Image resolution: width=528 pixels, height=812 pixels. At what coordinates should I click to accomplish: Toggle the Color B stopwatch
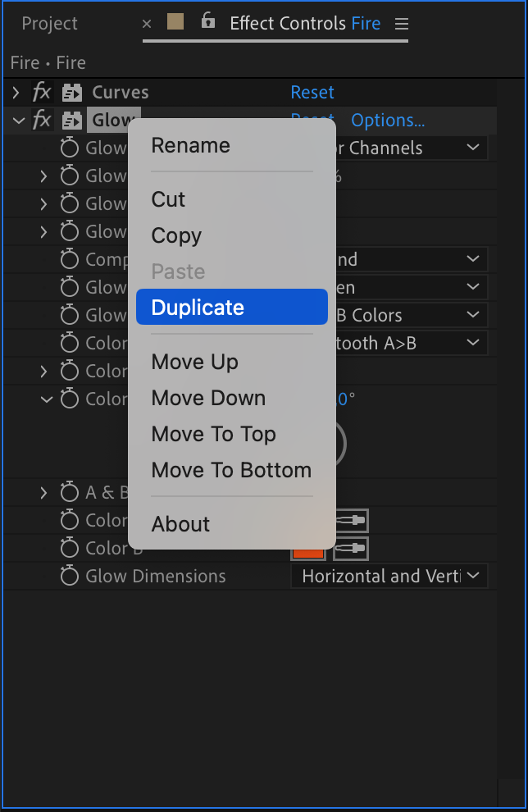click(x=70, y=547)
